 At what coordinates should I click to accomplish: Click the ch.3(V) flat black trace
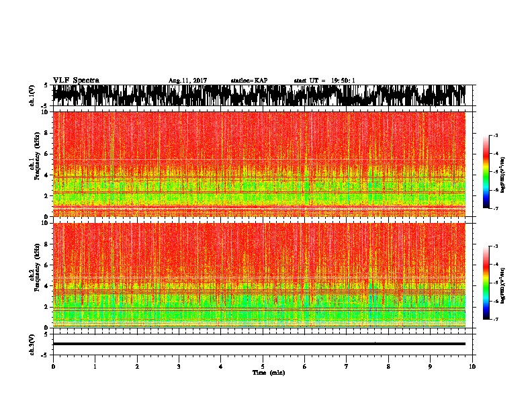259,344
